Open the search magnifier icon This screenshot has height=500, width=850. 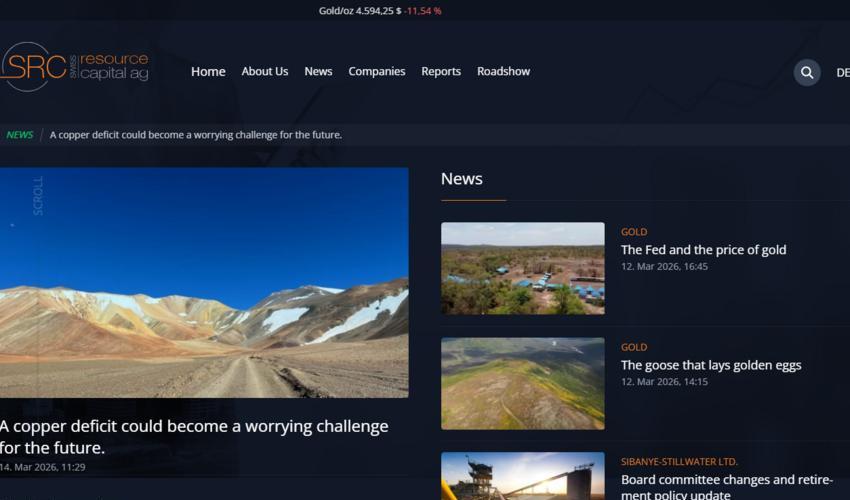click(807, 73)
